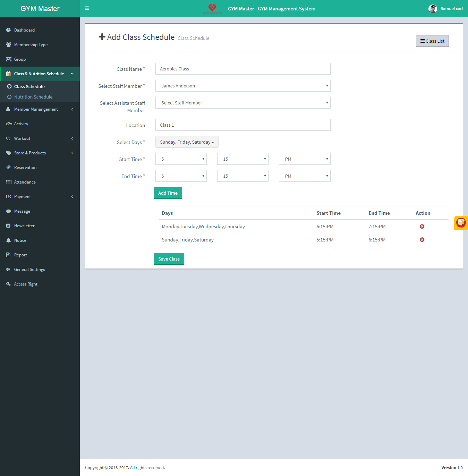Click the Save Class button
Viewport: 468px width, 476px height.
(x=169, y=259)
